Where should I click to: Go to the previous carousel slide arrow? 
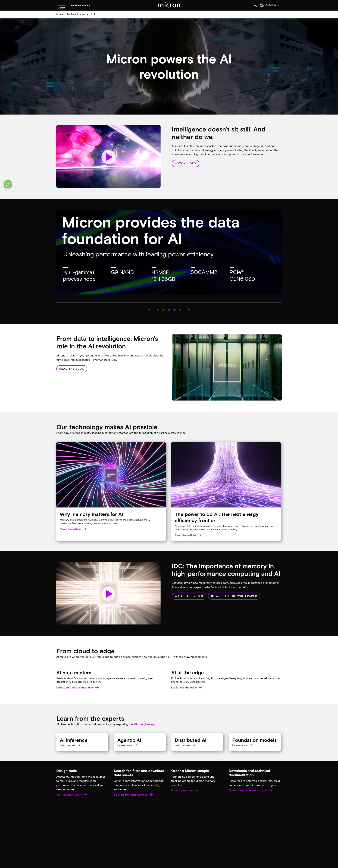149,310
